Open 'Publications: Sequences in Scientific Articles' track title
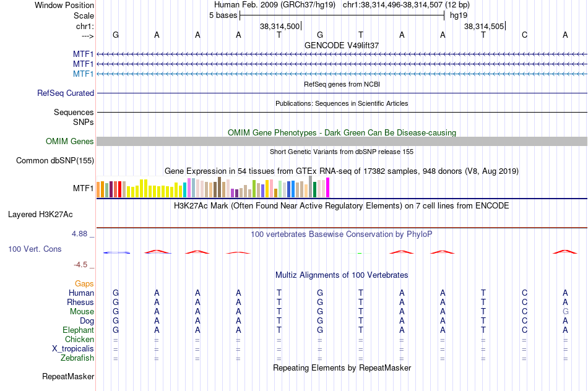Viewport: 588px width, 391px height. [x=342, y=103]
